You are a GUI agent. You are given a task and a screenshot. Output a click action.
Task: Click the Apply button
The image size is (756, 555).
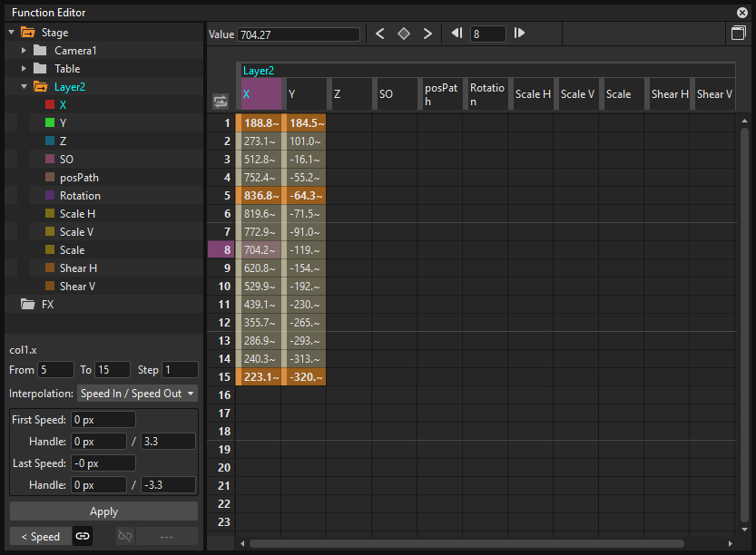click(103, 511)
